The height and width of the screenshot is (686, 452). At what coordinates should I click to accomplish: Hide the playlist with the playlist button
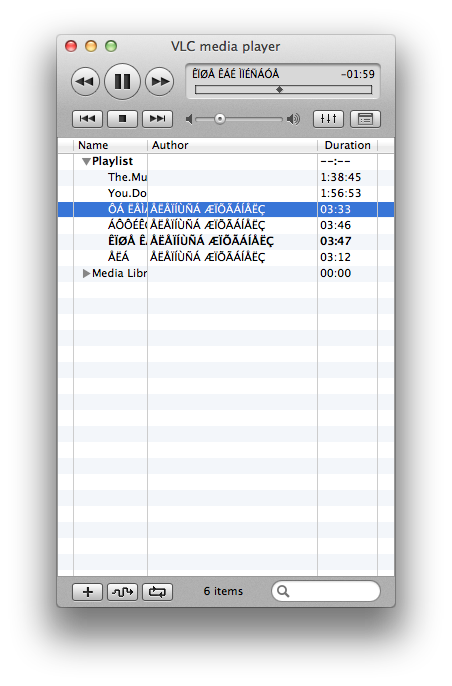365,119
